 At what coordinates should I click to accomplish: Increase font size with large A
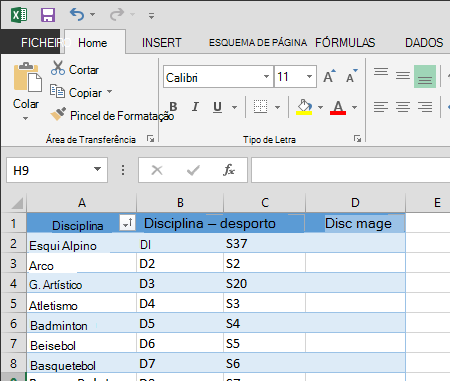click(x=329, y=76)
